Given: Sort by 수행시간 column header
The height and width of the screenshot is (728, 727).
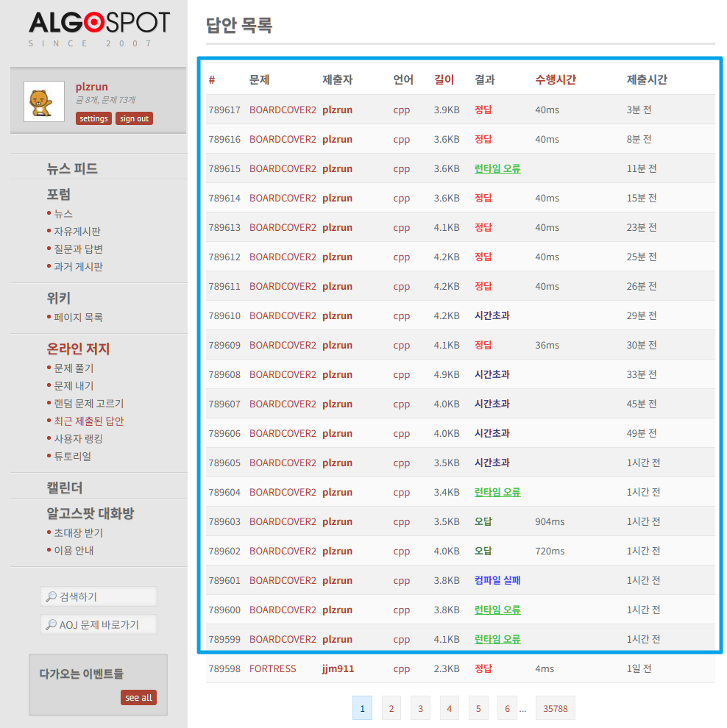Looking at the screenshot, I should pyautogui.click(x=555, y=79).
